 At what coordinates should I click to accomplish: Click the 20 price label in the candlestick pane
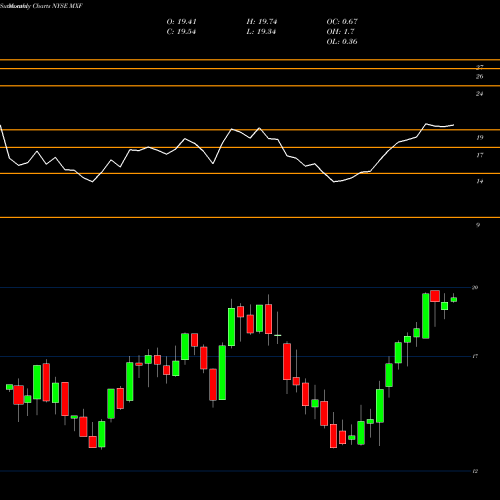(475, 287)
